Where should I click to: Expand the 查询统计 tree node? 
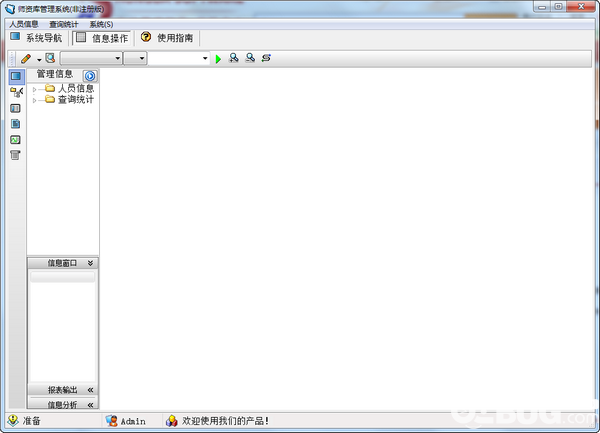pos(34,101)
